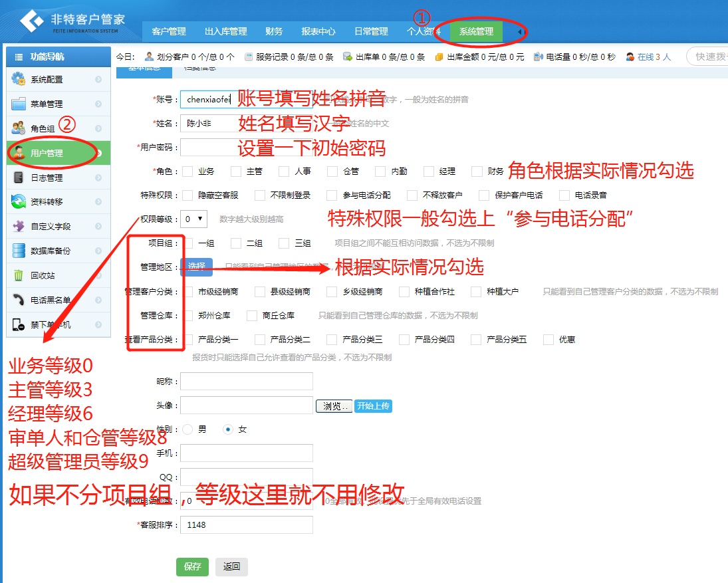Expand the 系统配置 arrow in sidebar

98,80
